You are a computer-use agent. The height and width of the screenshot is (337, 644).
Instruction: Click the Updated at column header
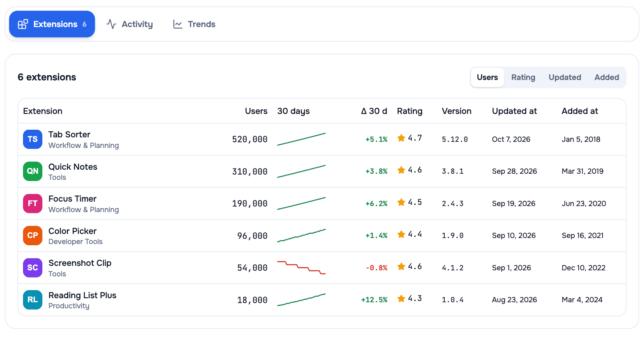[x=514, y=111]
